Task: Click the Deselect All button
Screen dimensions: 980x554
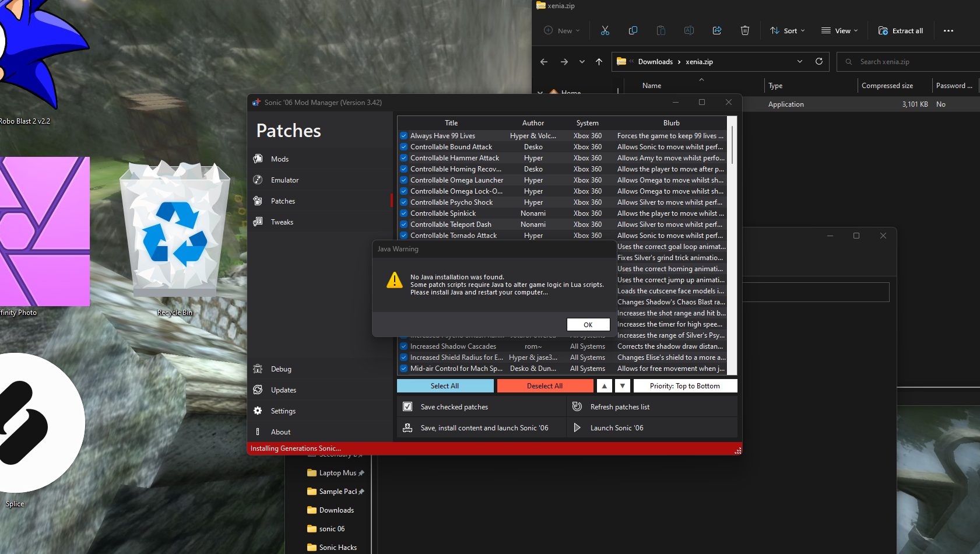Action: click(545, 385)
